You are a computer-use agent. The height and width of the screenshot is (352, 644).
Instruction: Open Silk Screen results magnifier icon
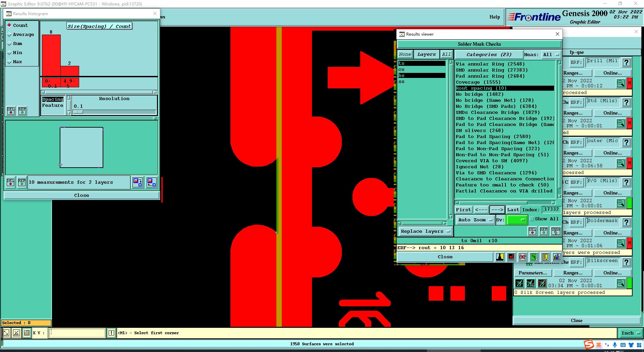tap(621, 283)
